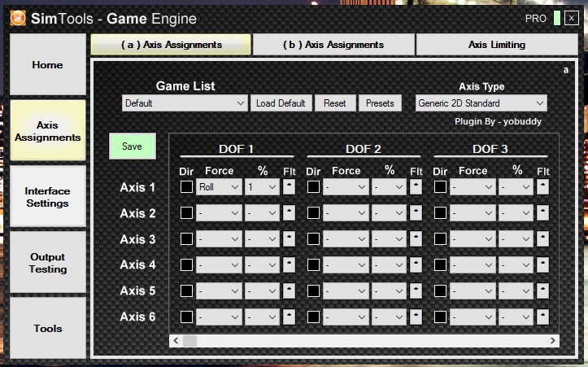Toggle the Dir checkbox for Axis 2 DOF 1

coord(186,212)
